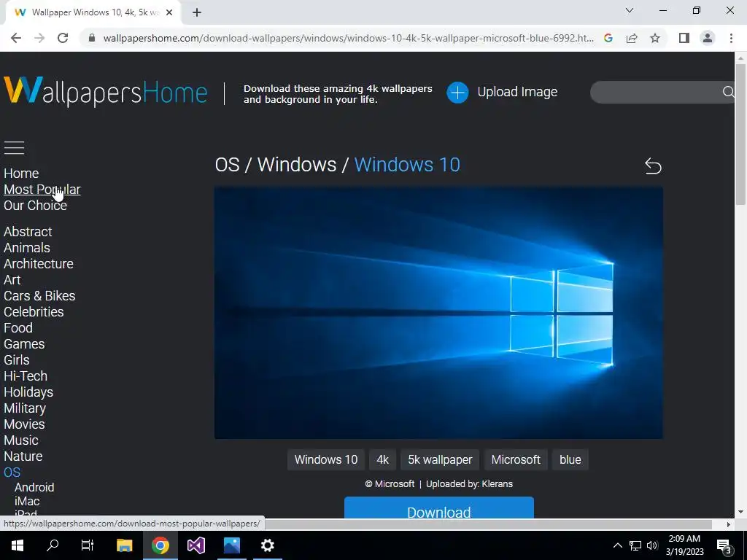
Task: Click the 5k wallpaper tag
Action: pos(440,459)
